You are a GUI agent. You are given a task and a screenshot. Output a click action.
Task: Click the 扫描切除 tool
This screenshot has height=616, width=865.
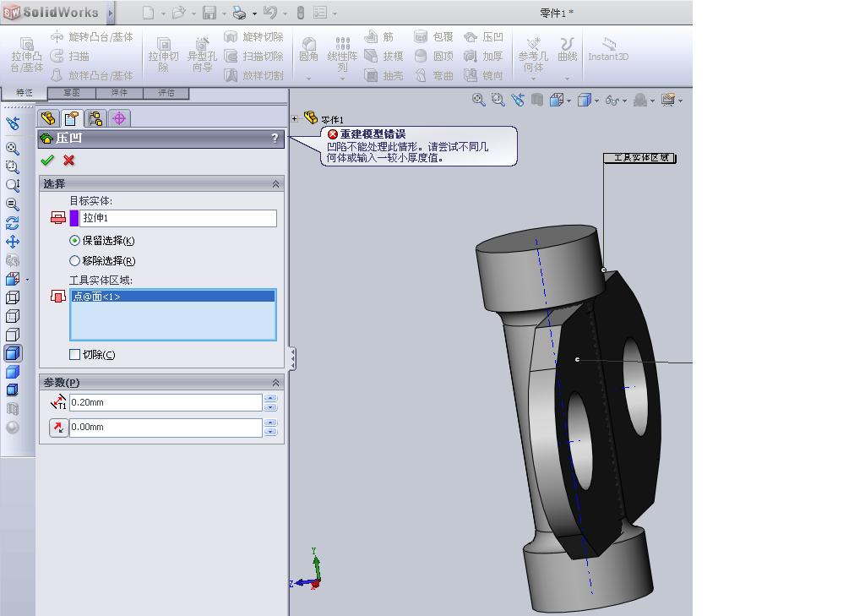pos(253,56)
